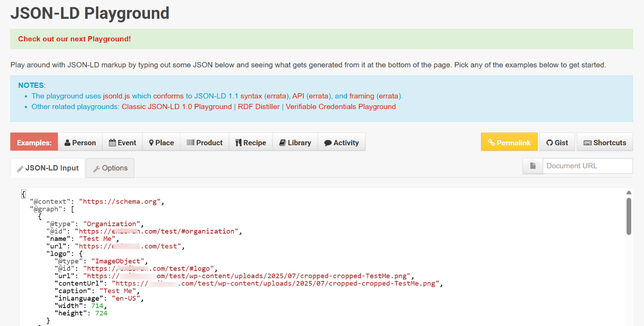Load the Activity example
The height and width of the screenshot is (326, 644).
341,143
